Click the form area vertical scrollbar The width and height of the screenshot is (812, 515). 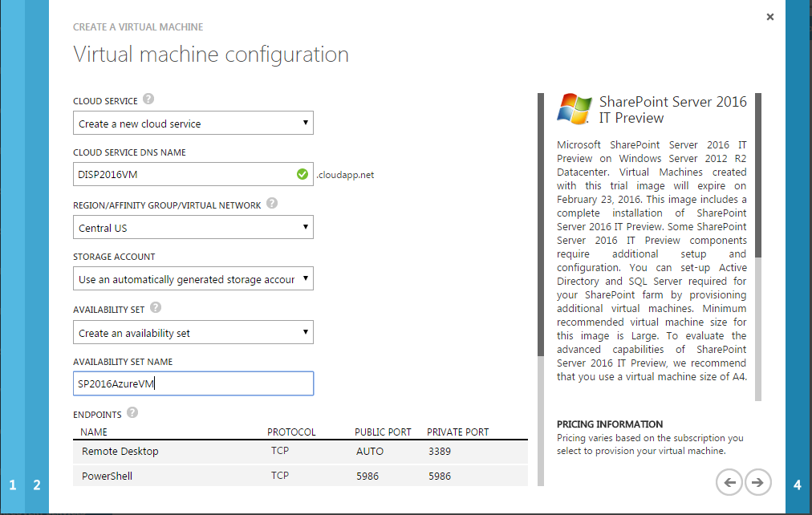pos(541,290)
